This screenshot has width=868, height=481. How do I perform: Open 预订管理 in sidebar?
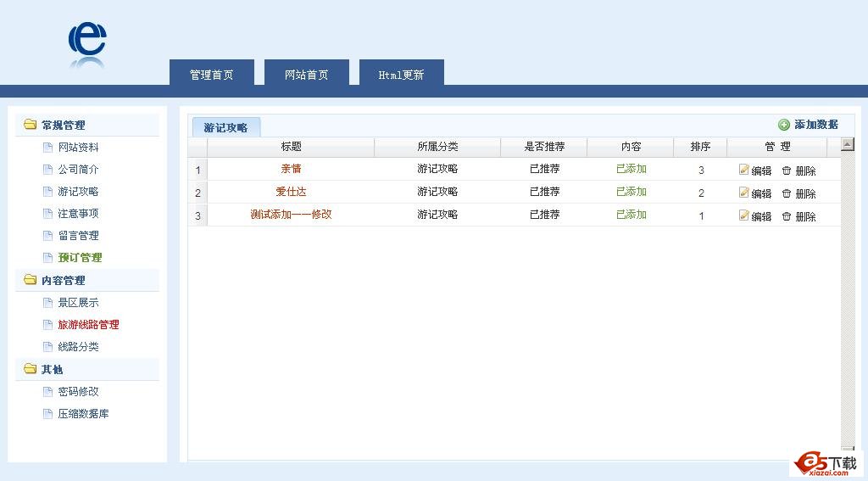(80, 258)
